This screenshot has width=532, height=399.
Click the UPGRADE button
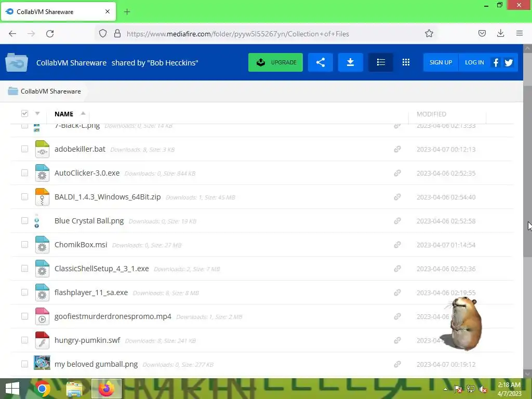275,62
